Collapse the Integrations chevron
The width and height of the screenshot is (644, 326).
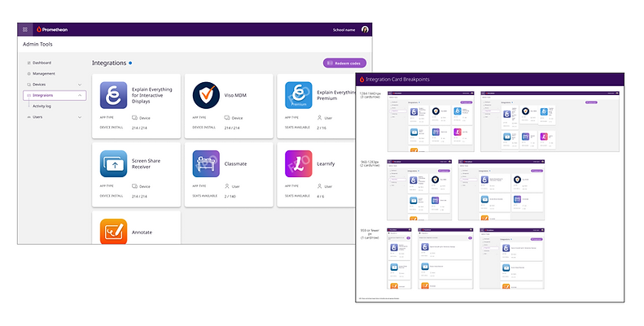(x=80, y=95)
